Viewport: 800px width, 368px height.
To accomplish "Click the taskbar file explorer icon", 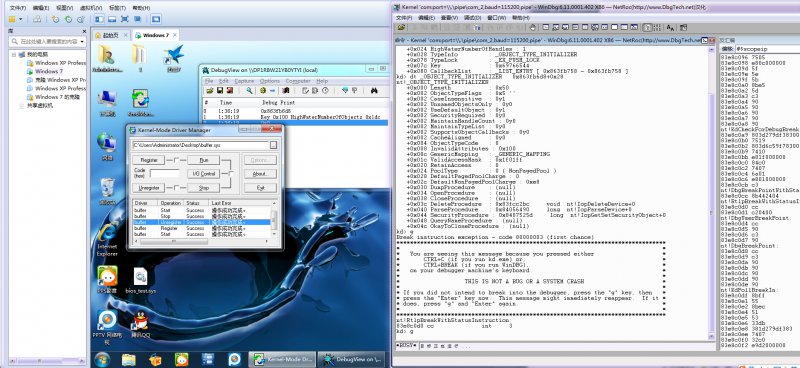I will [x=129, y=359].
